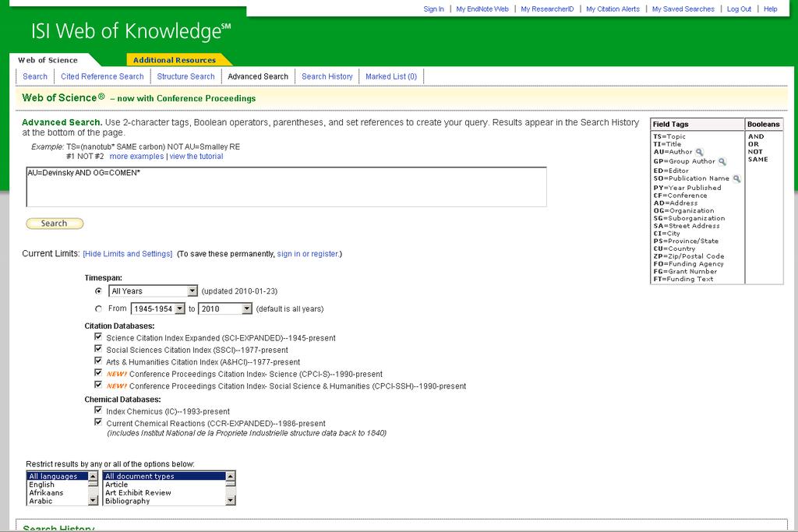Click the view the tutorial link
Viewport: 798px width, 532px height.
tap(196, 156)
